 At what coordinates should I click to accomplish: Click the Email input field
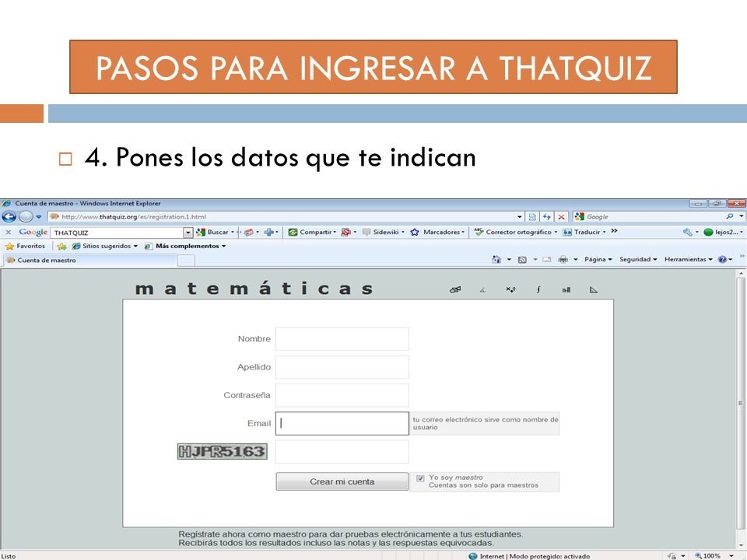tap(342, 423)
